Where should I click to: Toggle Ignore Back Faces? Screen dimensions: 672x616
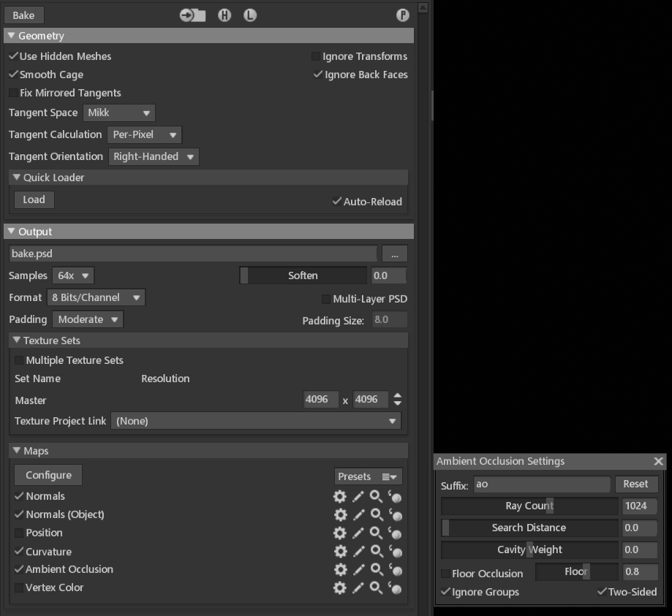click(317, 75)
